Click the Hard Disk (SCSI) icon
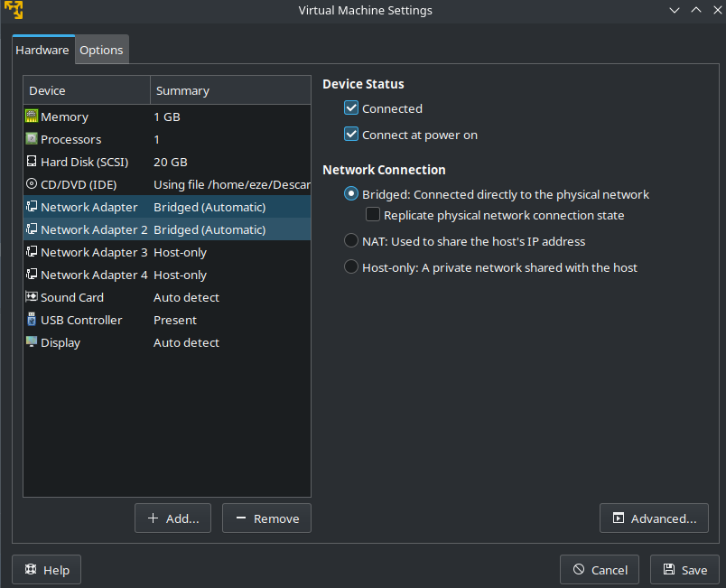The height and width of the screenshot is (588, 726). 32,162
